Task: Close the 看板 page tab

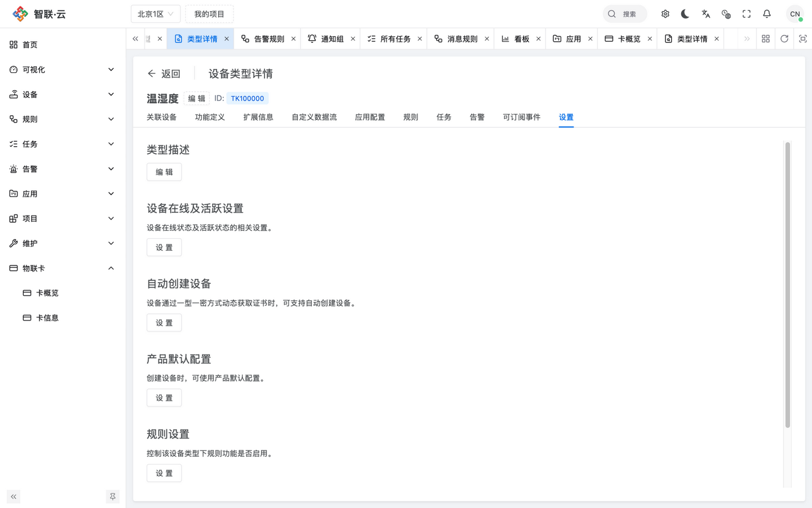Action: [x=539, y=39]
